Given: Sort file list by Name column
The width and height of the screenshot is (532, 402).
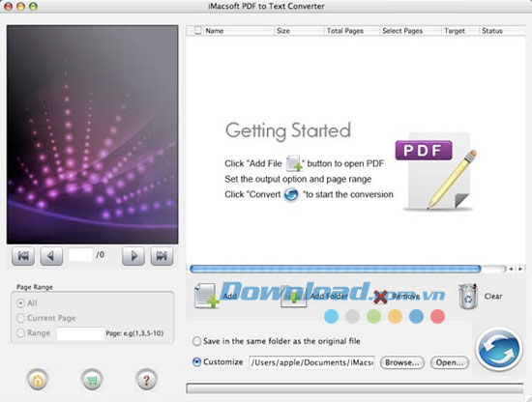Looking at the screenshot, I should click(238, 31).
